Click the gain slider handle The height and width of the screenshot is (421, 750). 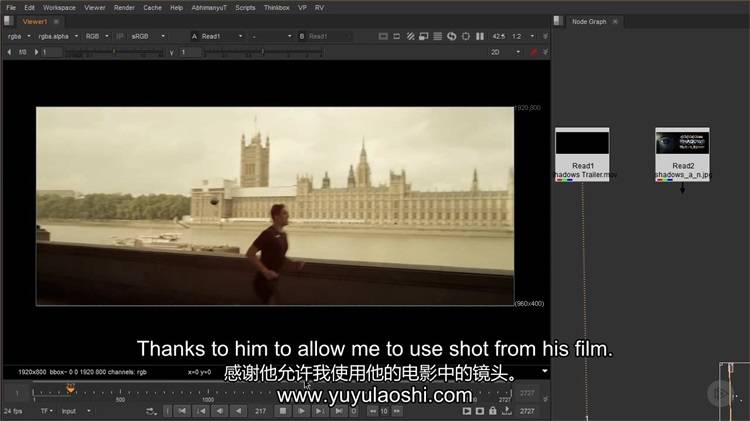point(114,52)
